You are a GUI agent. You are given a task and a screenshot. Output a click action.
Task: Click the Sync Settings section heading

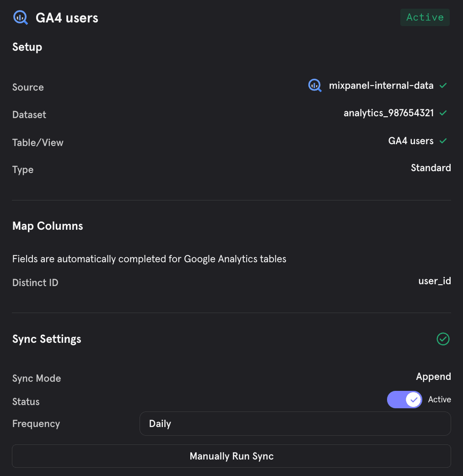[x=47, y=339]
